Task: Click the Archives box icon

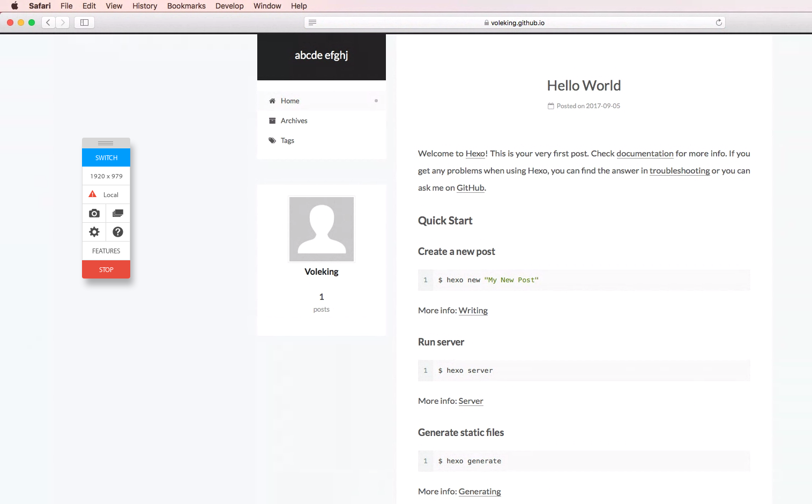Action: point(272,121)
